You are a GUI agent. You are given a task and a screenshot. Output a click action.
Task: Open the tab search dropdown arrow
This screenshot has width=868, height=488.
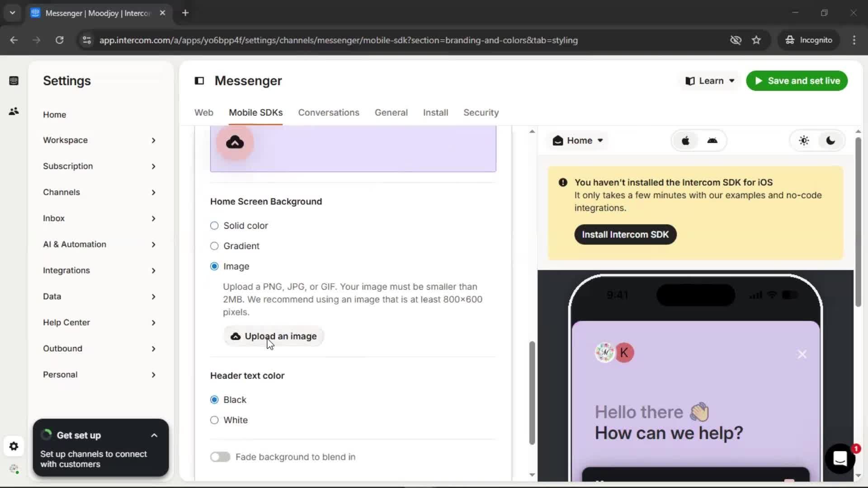[12, 13]
